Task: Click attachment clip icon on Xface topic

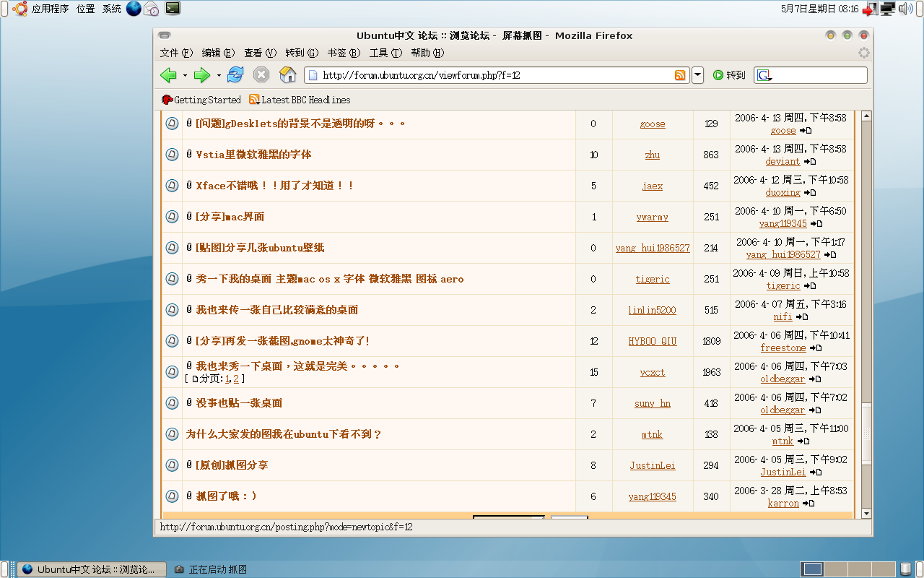Action: [x=189, y=186]
